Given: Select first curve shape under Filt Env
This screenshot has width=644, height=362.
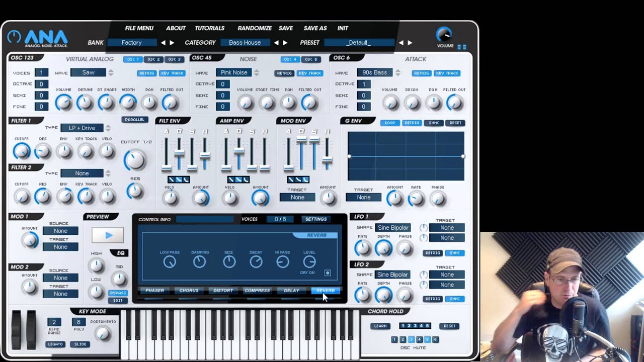Looking at the screenshot, I should coord(172,179).
